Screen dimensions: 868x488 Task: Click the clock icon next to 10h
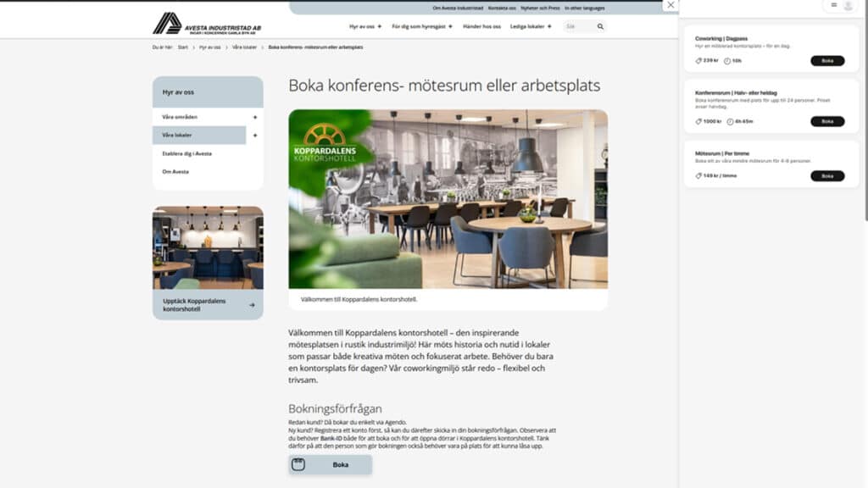[x=727, y=61]
